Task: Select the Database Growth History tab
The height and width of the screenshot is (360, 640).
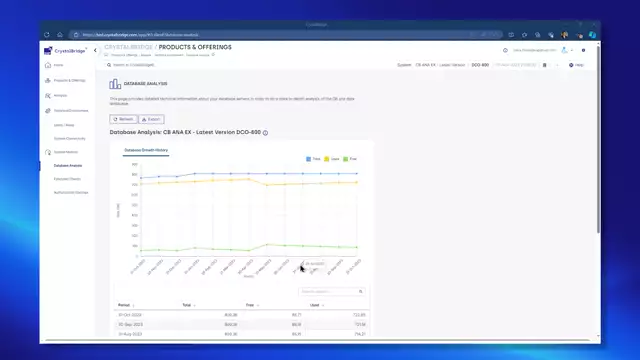Action: [x=146, y=150]
